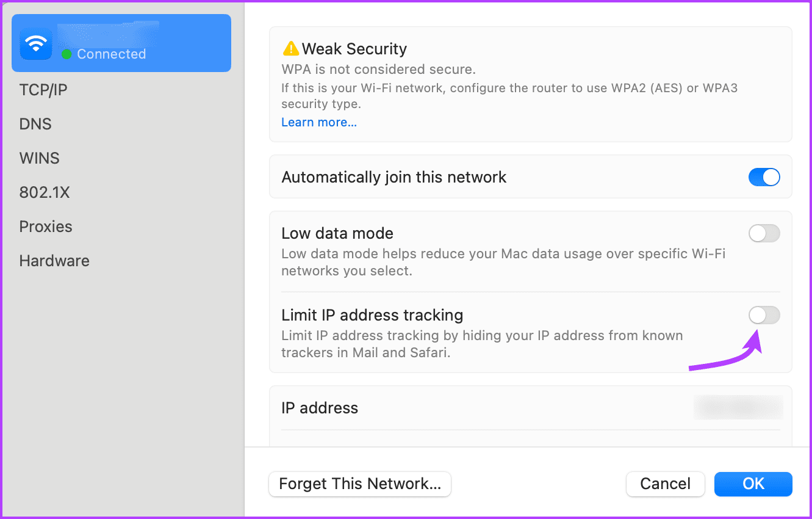
Task: Click the Wi-Fi icon in the sidebar
Action: coord(36,43)
